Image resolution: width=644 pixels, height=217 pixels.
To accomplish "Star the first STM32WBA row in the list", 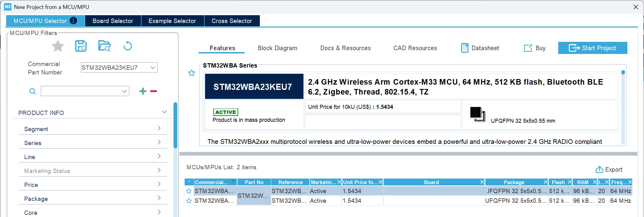I will click(189, 191).
